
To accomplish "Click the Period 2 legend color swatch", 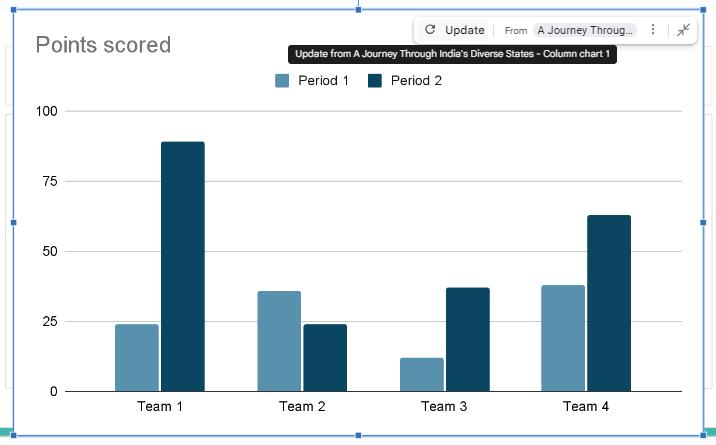I will click(374, 81).
